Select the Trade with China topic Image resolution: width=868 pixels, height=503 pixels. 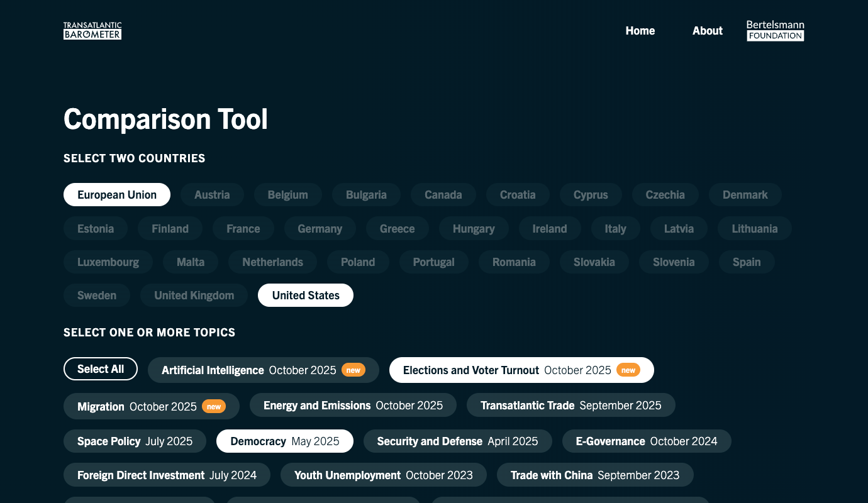[594, 475]
